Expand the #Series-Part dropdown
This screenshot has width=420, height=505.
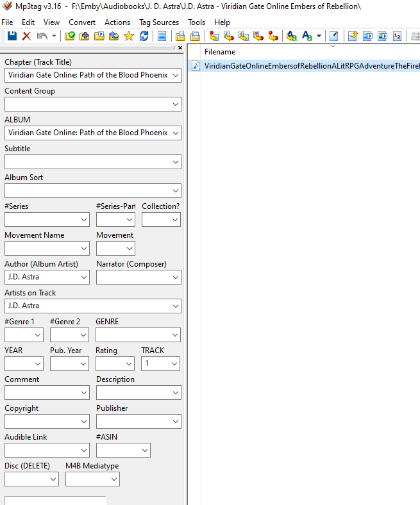pyautogui.click(x=130, y=220)
